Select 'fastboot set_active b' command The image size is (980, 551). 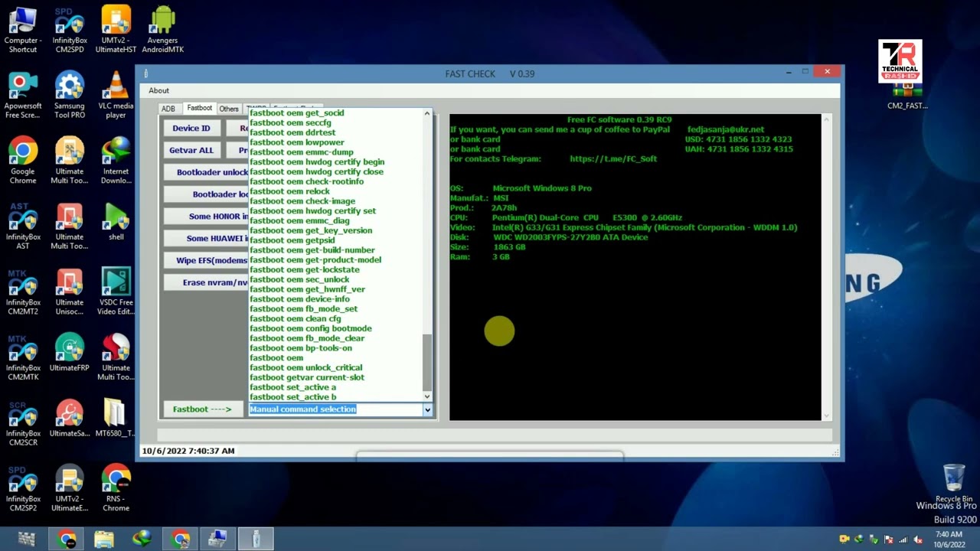(292, 397)
